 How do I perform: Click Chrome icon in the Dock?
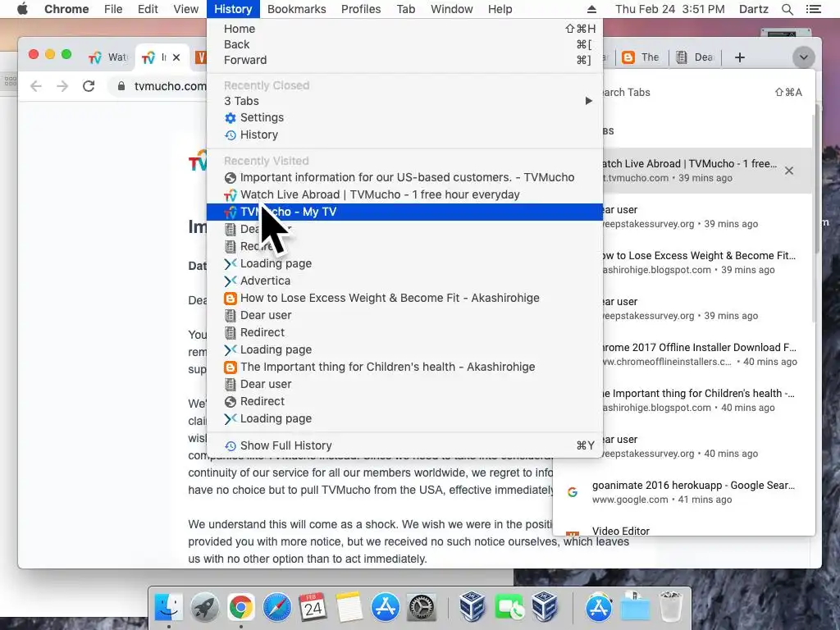coord(240,608)
